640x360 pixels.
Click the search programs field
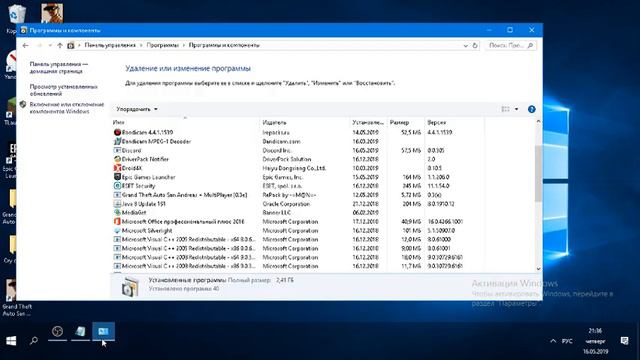tap(510, 45)
